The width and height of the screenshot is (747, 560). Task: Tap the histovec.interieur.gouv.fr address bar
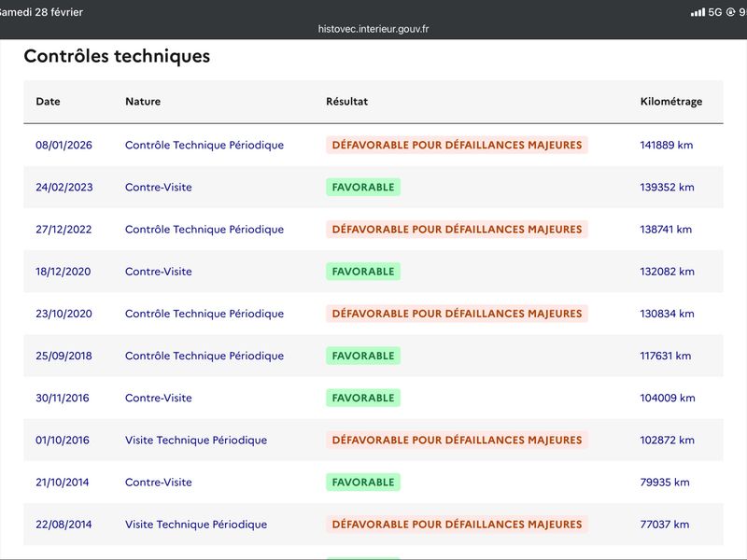coord(373,29)
